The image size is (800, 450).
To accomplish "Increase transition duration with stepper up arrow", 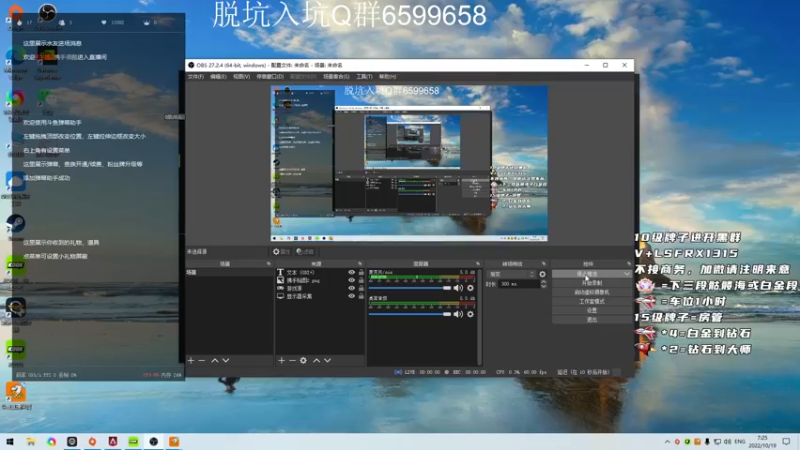I will 543,282.
